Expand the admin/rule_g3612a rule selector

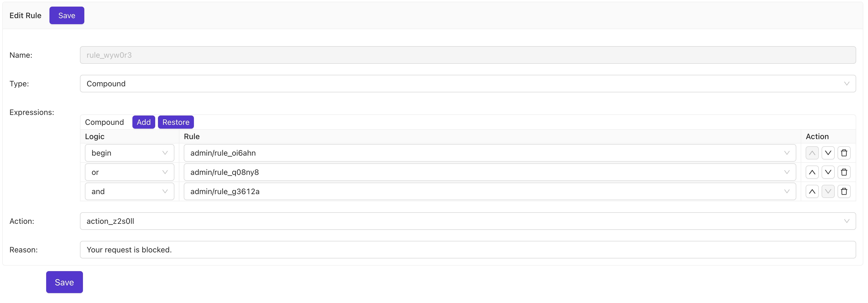coord(489,191)
